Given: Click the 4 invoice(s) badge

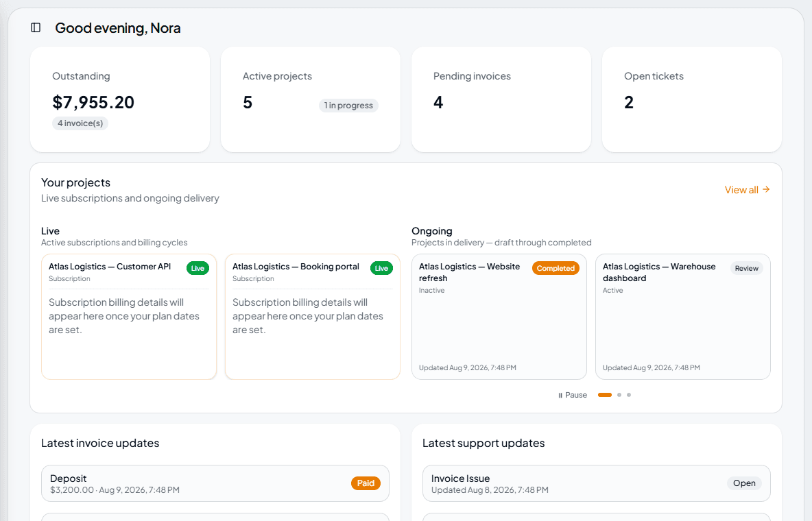Looking at the screenshot, I should (x=80, y=123).
